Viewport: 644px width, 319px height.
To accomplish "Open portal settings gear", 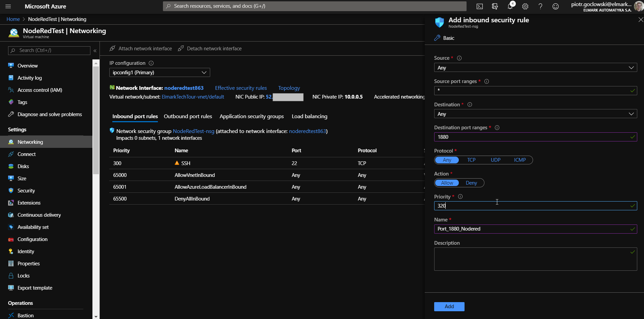I will coord(525,6).
